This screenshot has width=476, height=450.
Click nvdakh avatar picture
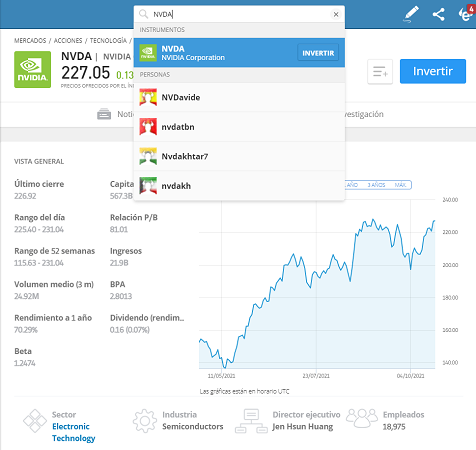pyautogui.click(x=148, y=185)
